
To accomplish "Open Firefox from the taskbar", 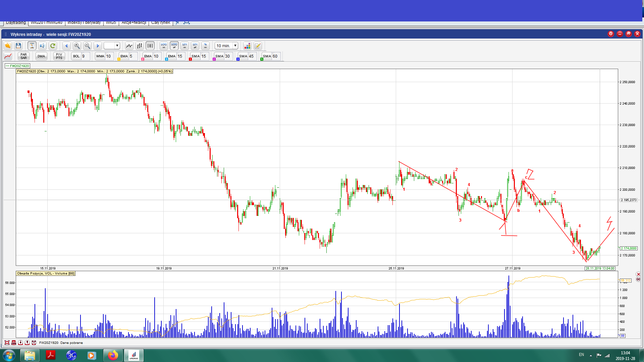I will (x=113, y=355).
